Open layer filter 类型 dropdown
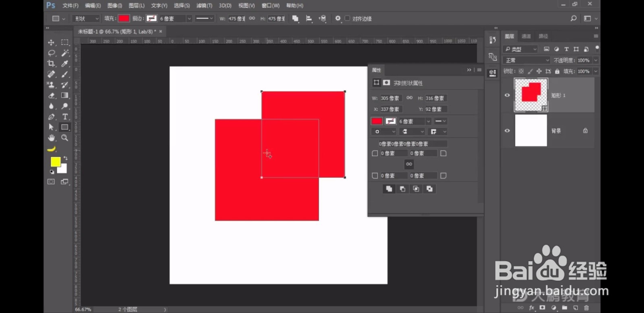This screenshot has width=644, height=313. point(520,49)
